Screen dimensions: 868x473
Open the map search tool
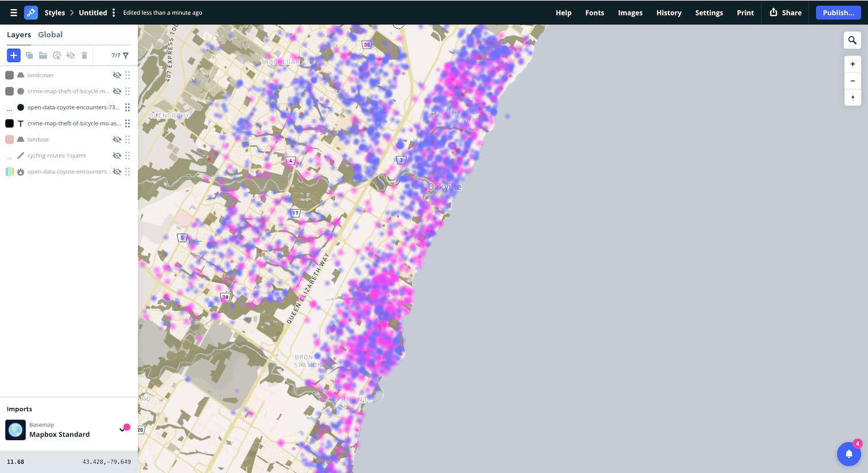(852, 40)
